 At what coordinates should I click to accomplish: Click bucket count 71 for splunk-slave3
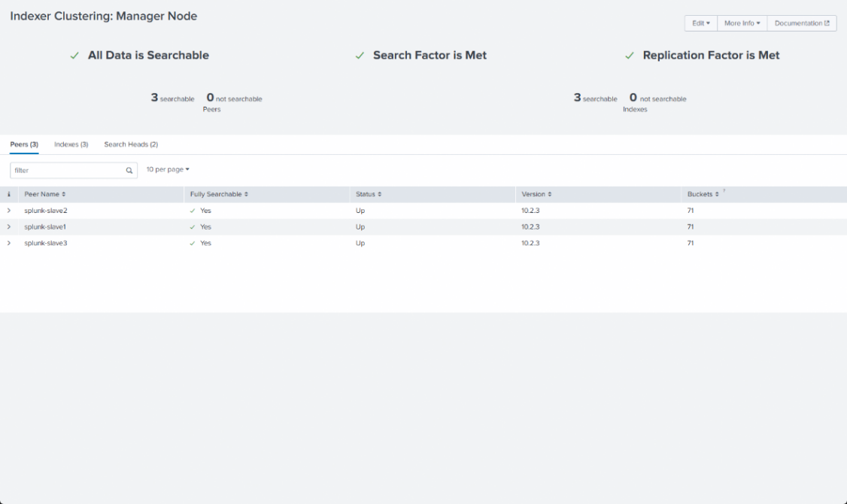pyautogui.click(x=691, y=243)
